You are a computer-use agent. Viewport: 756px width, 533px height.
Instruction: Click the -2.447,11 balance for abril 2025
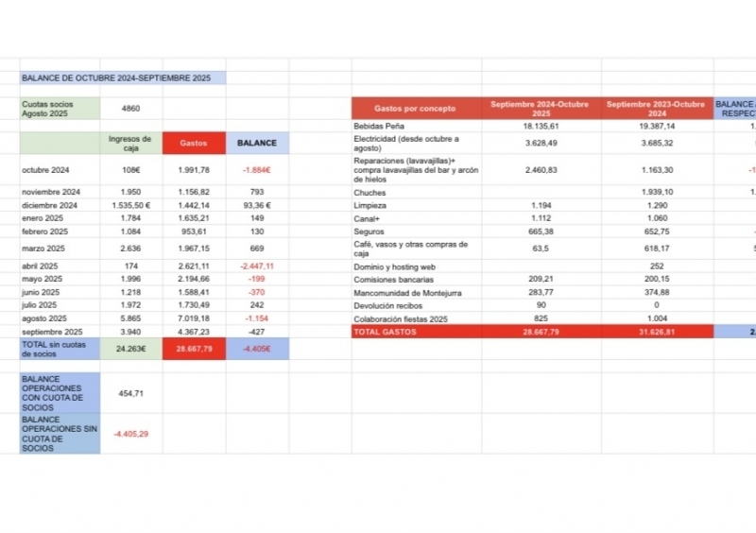pyautogui.click(x=257, y=266)
